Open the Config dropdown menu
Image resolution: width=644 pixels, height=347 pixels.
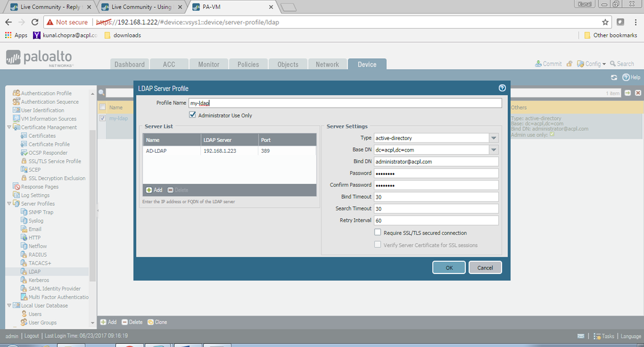591,64
